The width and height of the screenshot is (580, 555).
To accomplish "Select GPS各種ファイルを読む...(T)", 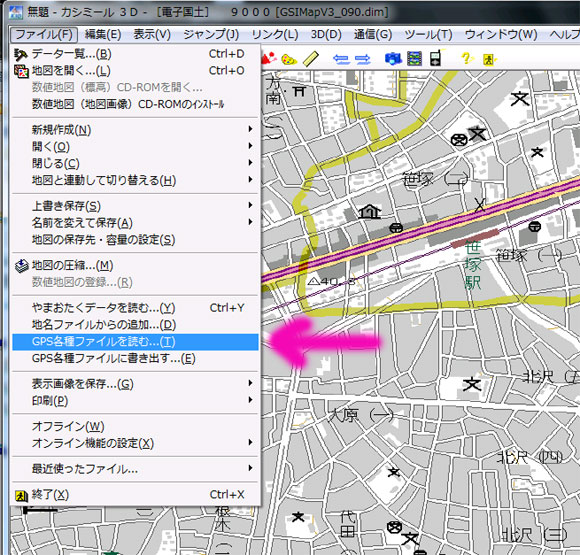I will coord(135,342).
